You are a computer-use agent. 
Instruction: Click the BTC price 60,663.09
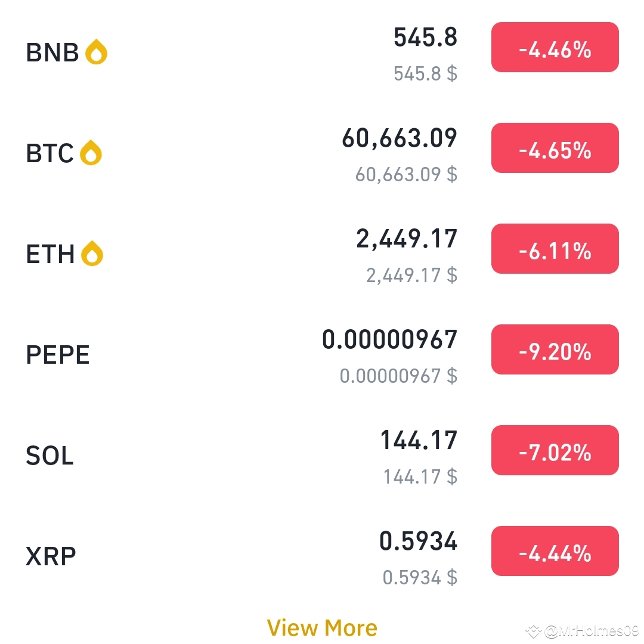click(399, 138)
